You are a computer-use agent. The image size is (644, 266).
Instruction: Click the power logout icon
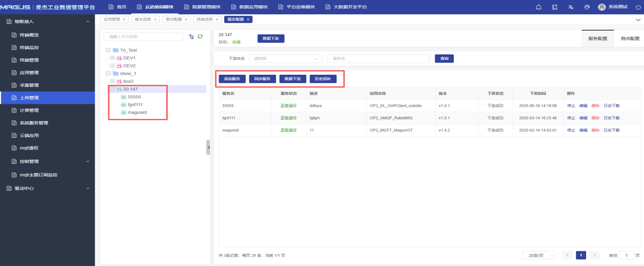coord(638,7)
